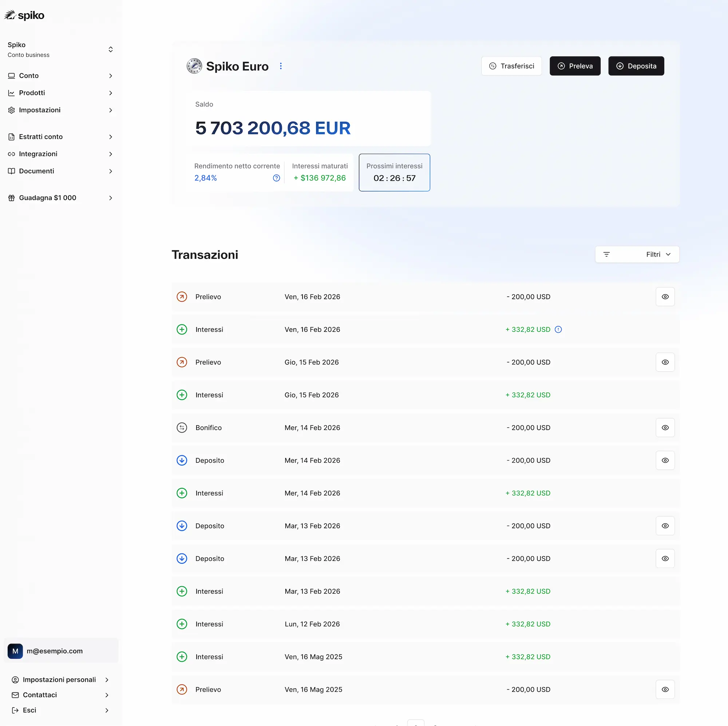
Task: Click the Documenti book icon
Action: (x=12, y=171)
